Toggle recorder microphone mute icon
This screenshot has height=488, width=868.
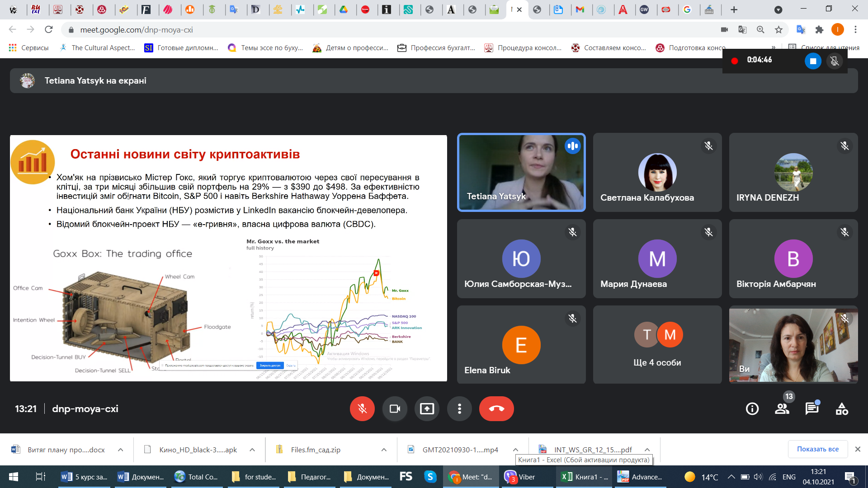pyautogui.click(x=835, y=61)
